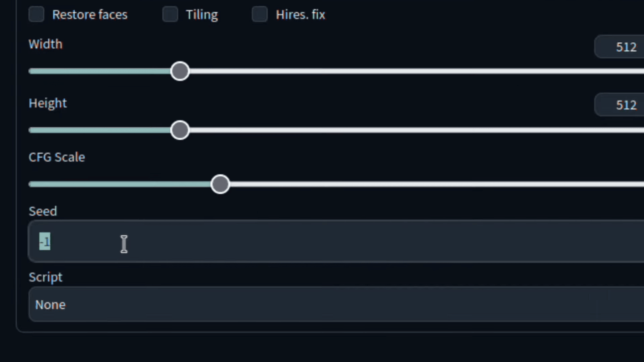Click the Hires. fix label text
The height and width of the screenshot is (362, 644).
300,15
